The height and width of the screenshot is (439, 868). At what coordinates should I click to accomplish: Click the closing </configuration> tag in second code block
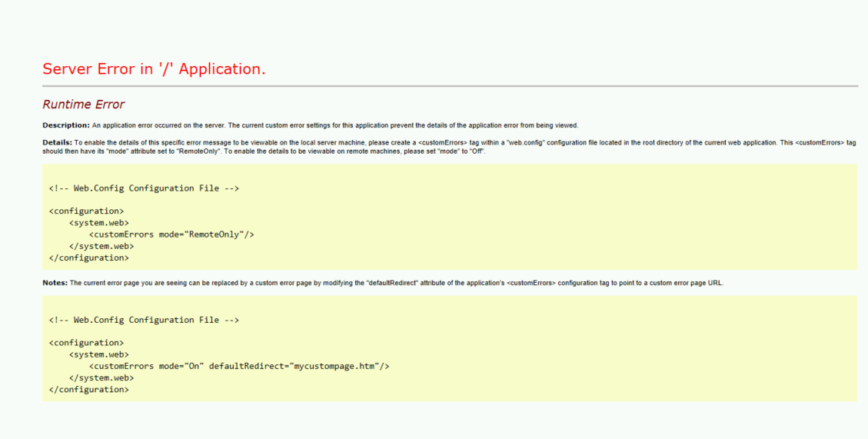[89, 390]
